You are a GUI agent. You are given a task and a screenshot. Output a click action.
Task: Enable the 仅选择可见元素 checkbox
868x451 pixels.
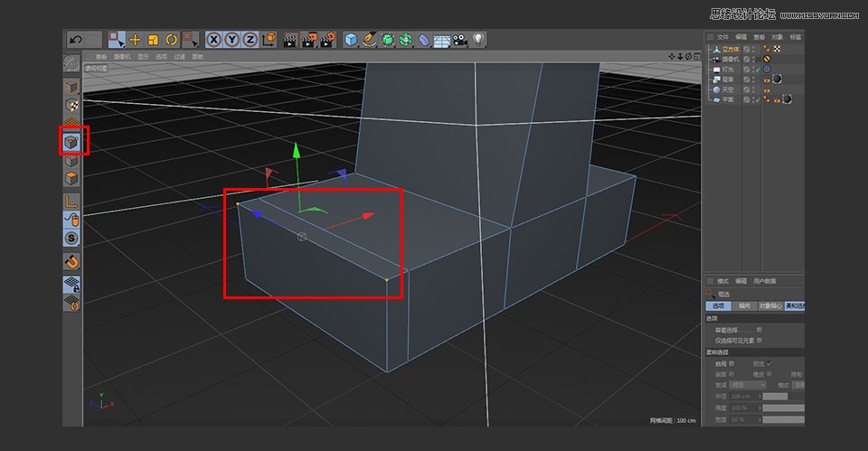tap(759, 341)
